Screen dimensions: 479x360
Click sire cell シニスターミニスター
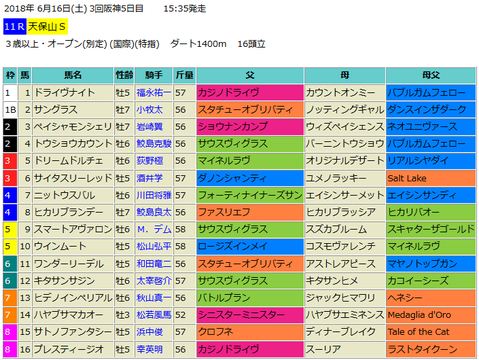coord(250,315)
